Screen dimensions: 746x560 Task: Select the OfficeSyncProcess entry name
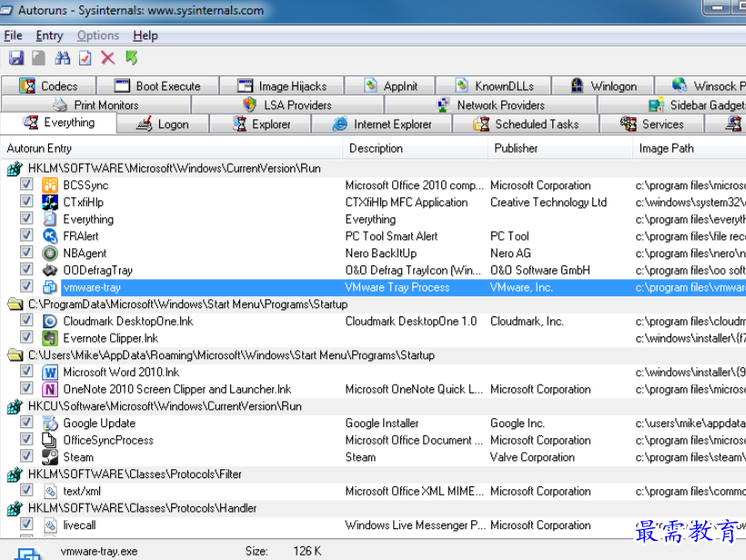[x=108, y=440]
